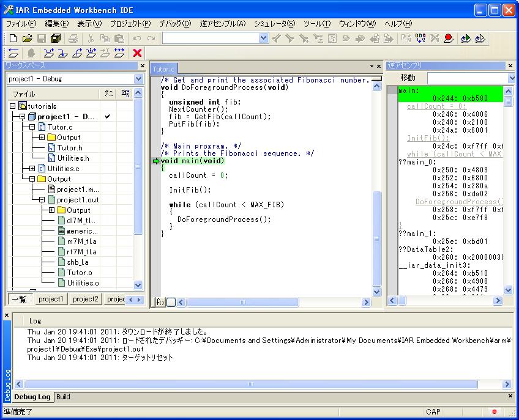Viewport: 519px width, 420px height.
Task: Click the Next Statement debug icon
Action: coord(91,53)
